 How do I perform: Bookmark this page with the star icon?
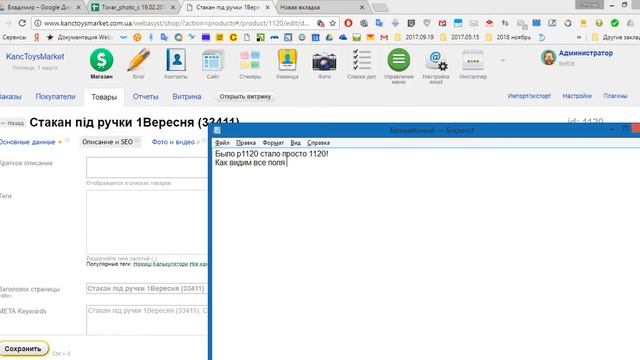coord(333,23)
